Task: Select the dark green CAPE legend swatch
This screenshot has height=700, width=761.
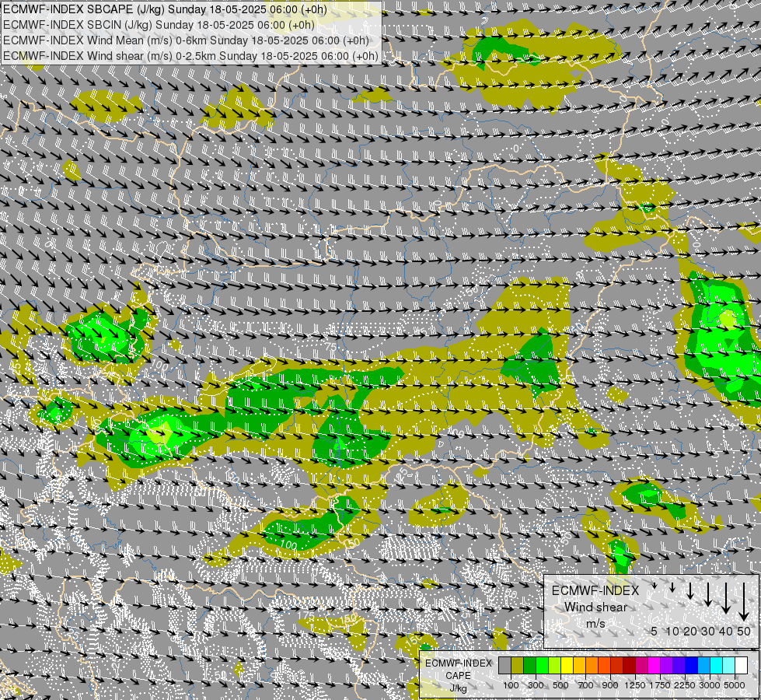Action: click(x=529, y=665)
